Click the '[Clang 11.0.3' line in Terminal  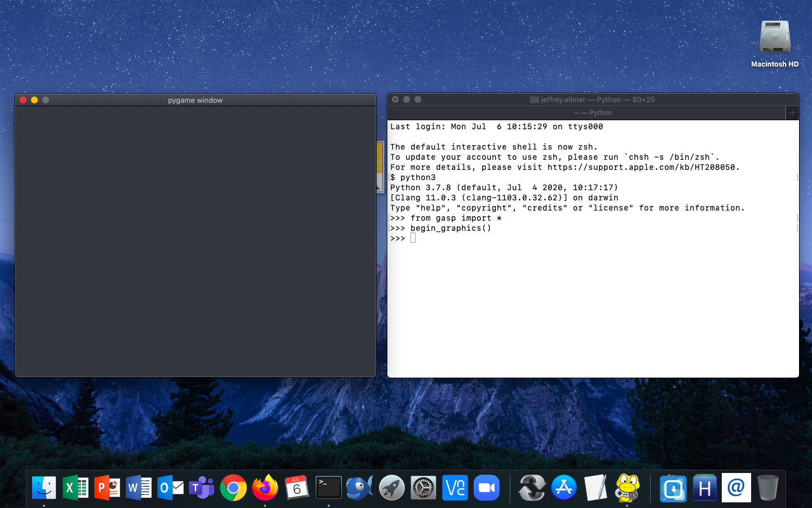click(x=504, y=198)
